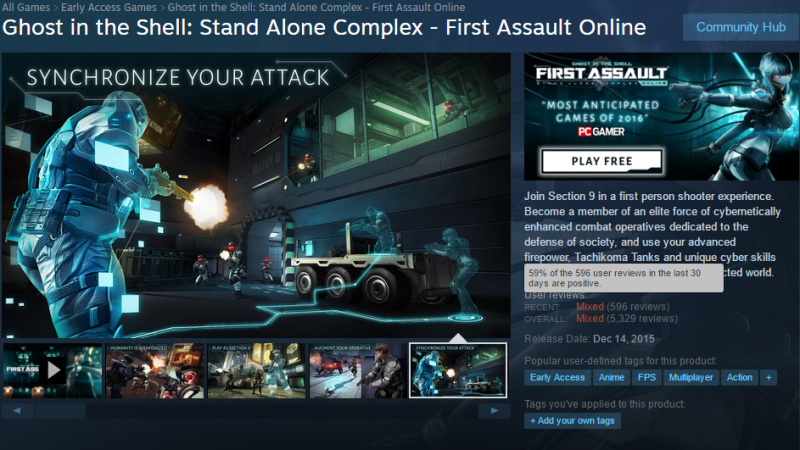Select the Synchronize Your Attack thumbnail
The height and width of the screenshot is (450, 800).
458,370
